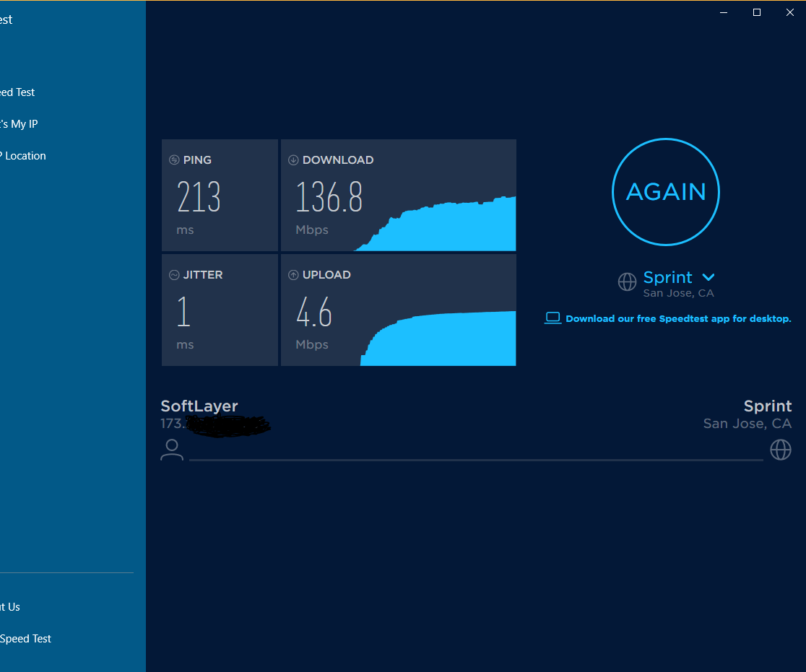The width and height of the screenshot is (806, 672).
Task: Click the globe icon below Sprint San Jose
Action: pyautogui.click(x=781, y=449)
